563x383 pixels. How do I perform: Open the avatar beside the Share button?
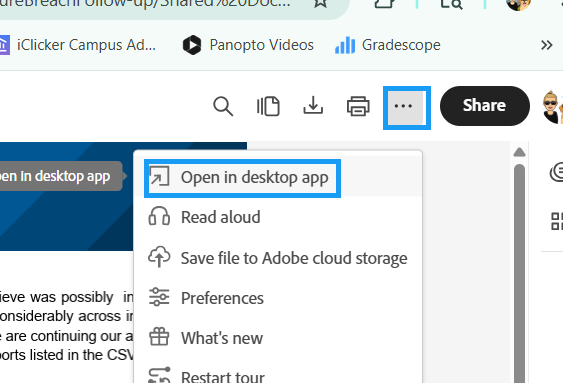coord(552,107)
